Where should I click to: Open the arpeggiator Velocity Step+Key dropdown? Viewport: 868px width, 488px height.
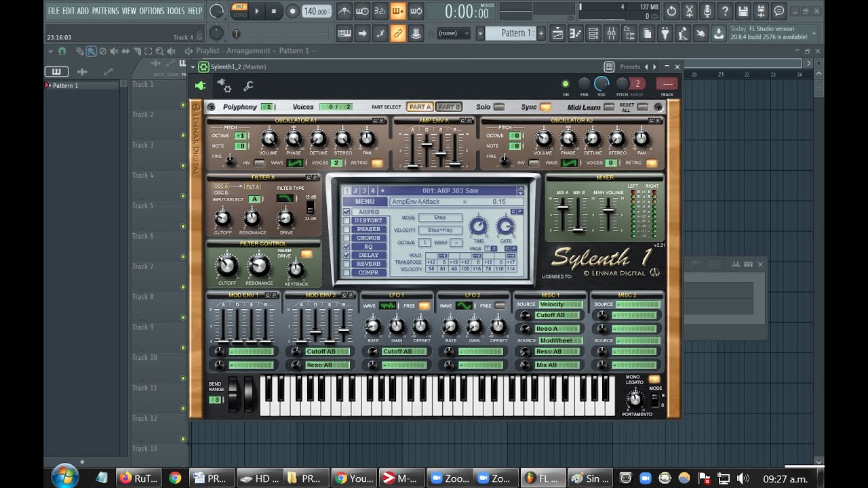pyautogui.click(x=440, y=230)
